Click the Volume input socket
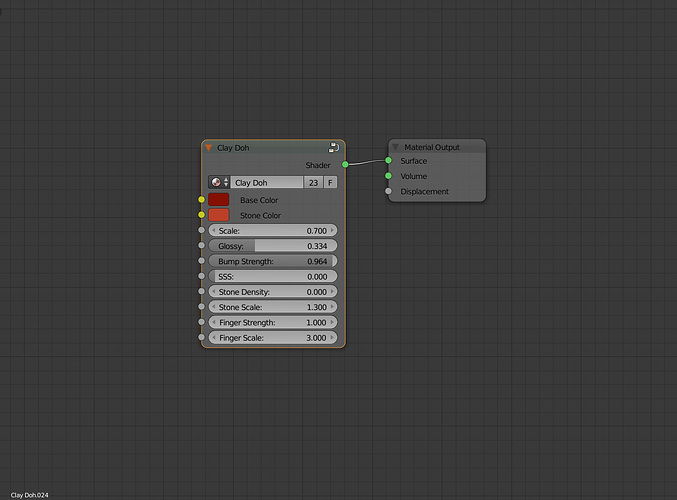Image resolution: width=677 pixels, height=500 pixels. (x=388, y=176)
